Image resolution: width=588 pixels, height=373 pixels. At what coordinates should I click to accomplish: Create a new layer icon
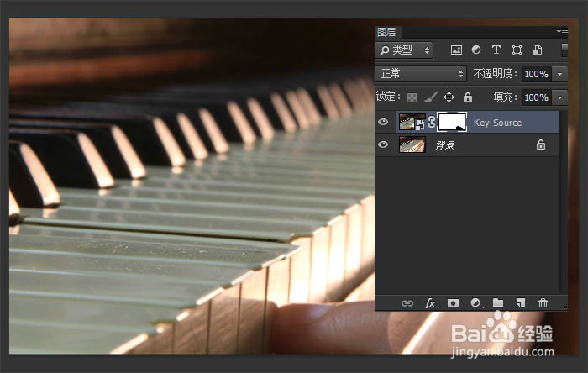click(x=521, y=302)
